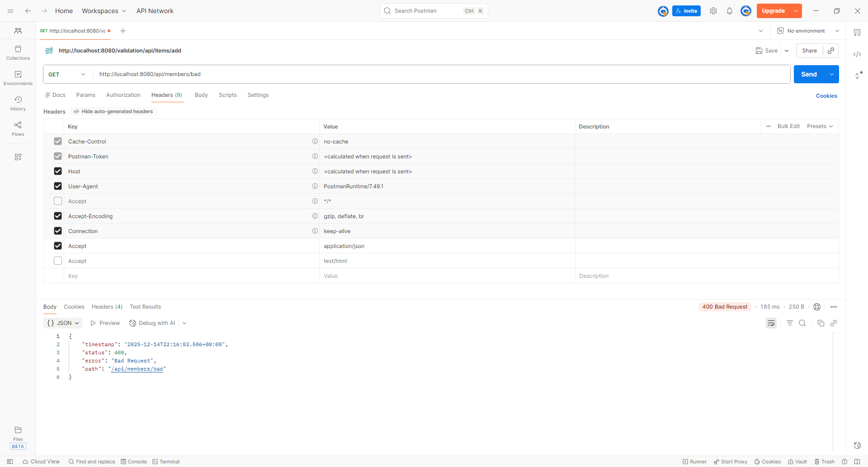
Task: Uncheck the Host header checkbox
Action: coord(58,171)
